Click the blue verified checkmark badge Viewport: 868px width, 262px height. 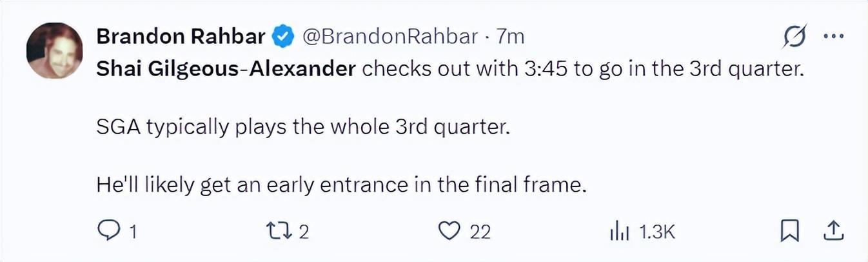pyautogui.click(x=282, y=37)
